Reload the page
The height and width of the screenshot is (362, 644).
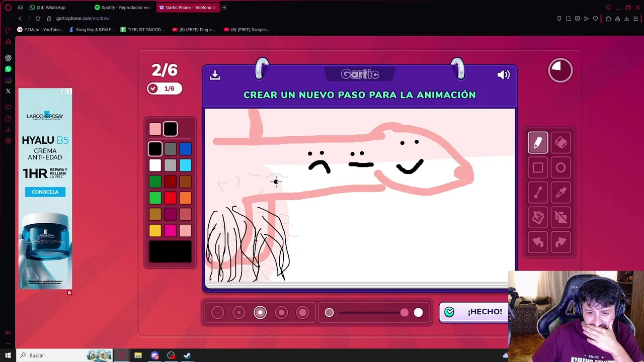coord(38,19)
